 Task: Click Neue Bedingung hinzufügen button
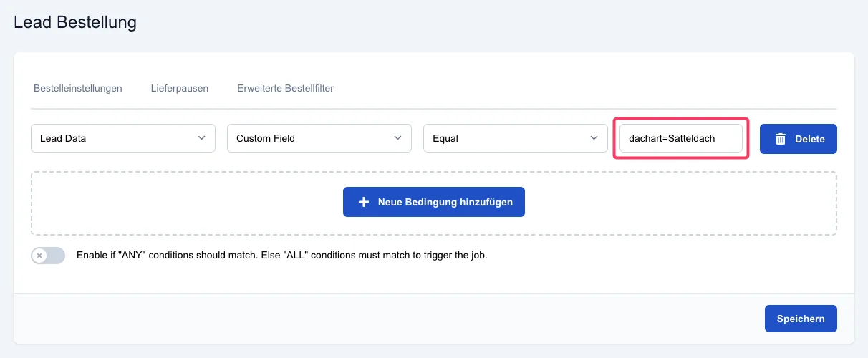434,202
